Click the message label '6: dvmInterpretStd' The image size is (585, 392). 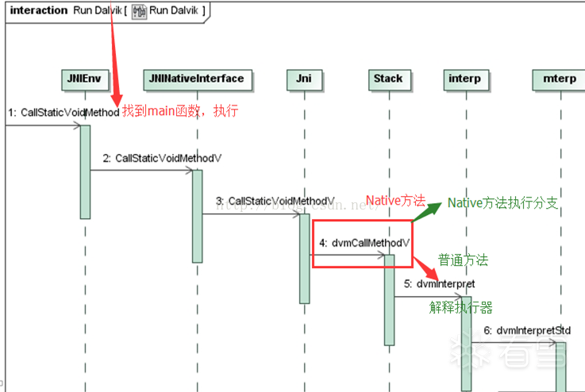[x=527, y=330]
